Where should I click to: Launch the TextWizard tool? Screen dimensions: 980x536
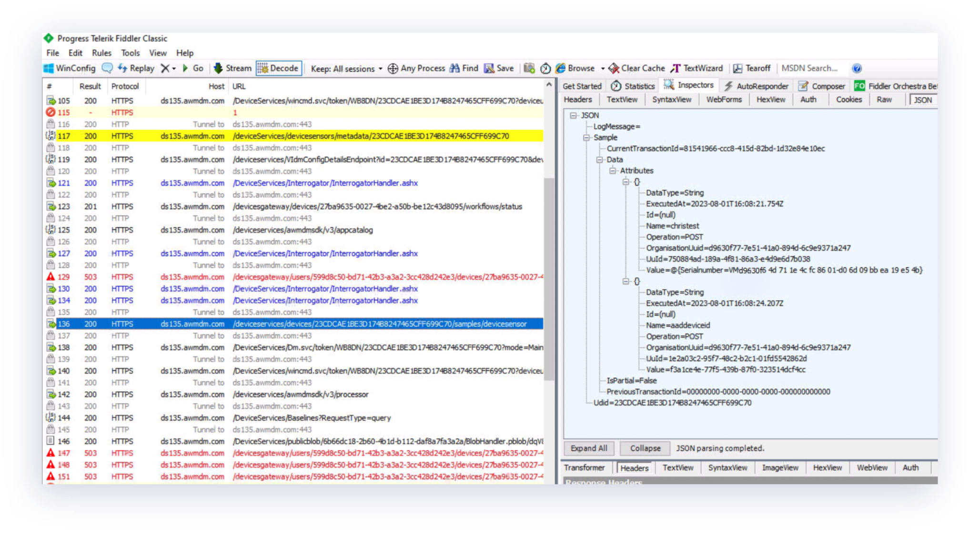(697, 68)
